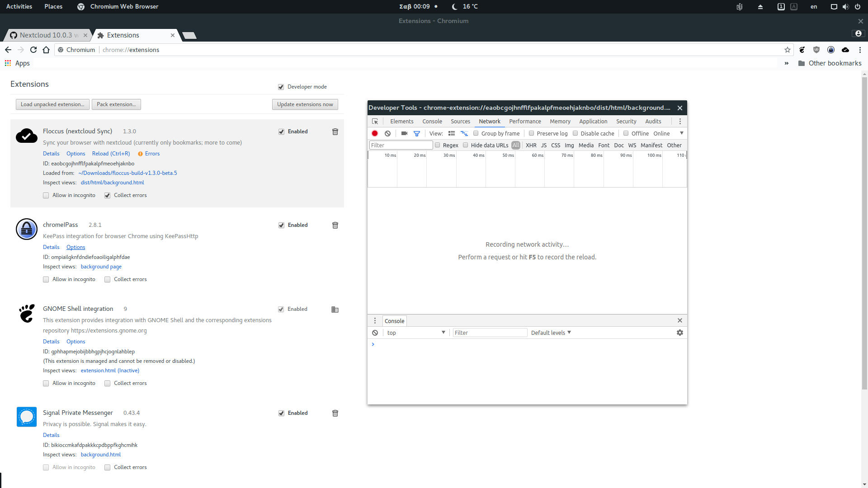Uncheck Collect errors for Floccus
Screen dimensions: 868x488
tap(108, 196)
